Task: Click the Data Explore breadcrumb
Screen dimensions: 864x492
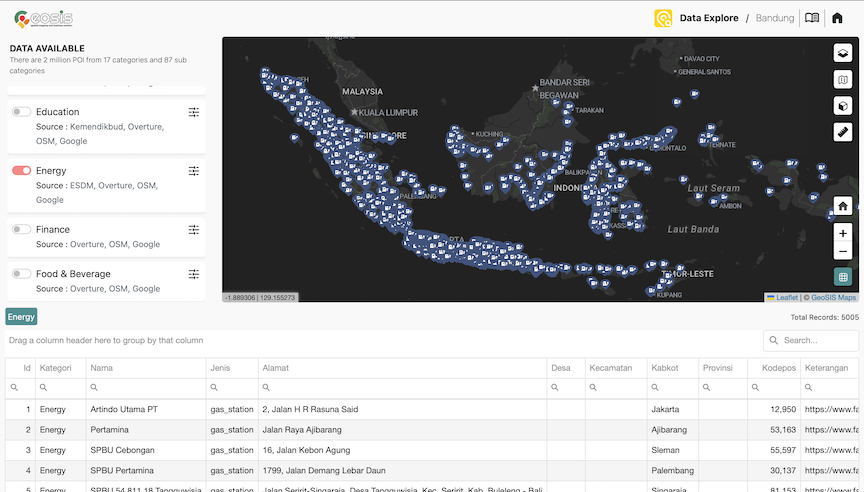Action: 709,18
